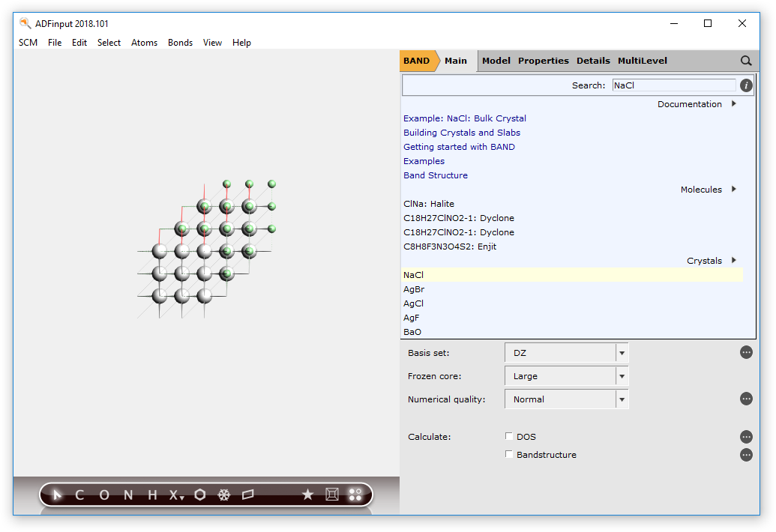Open the File menu
Viewport: 776px width, 532px height.
[55, 43]
